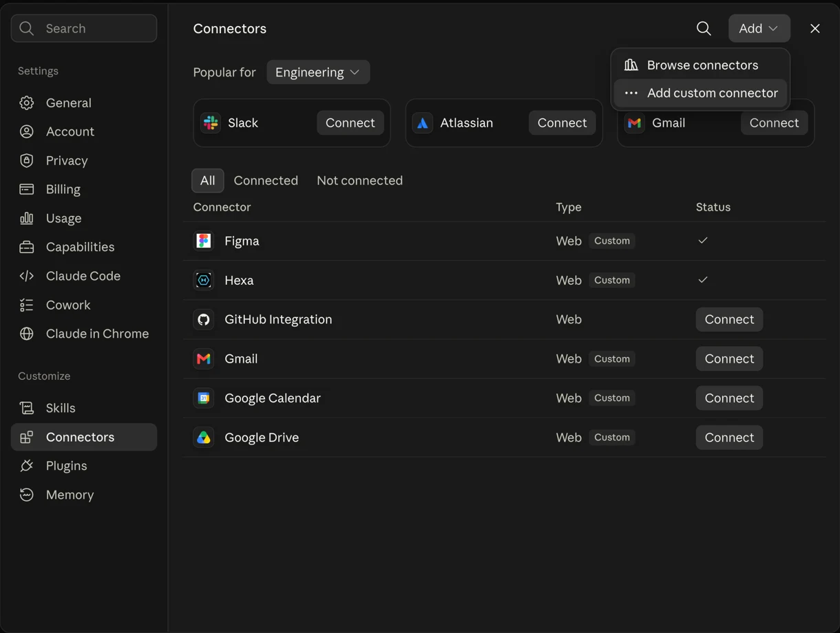Click the Google Drive triangle icon

[x=204, y=437]
